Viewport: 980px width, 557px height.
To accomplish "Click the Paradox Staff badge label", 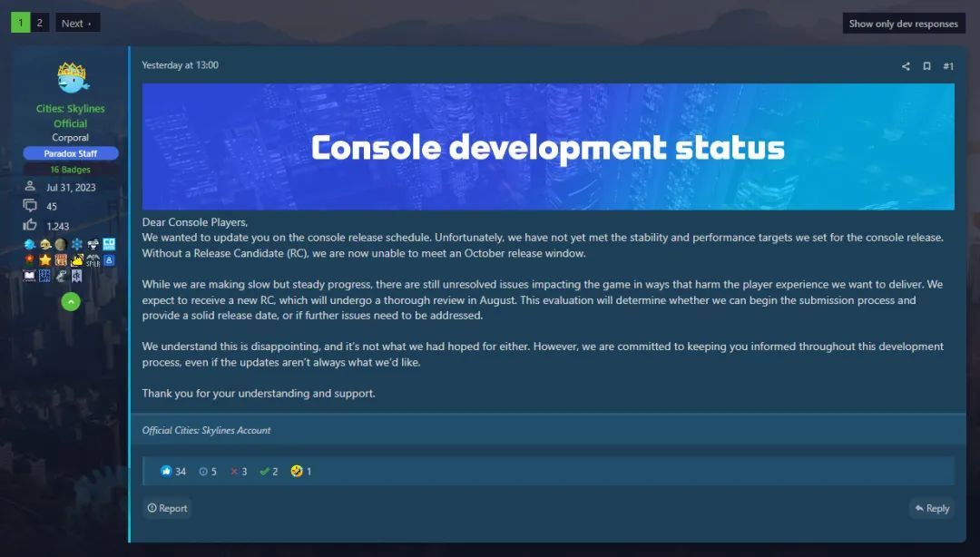I will point(71,153).
